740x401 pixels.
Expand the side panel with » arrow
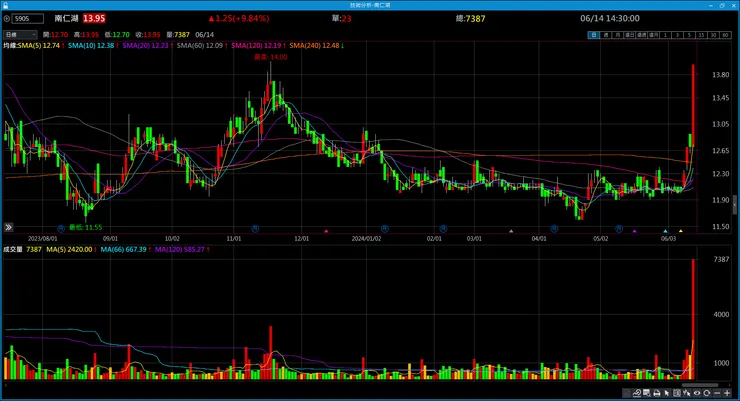[x=8, y=227]
